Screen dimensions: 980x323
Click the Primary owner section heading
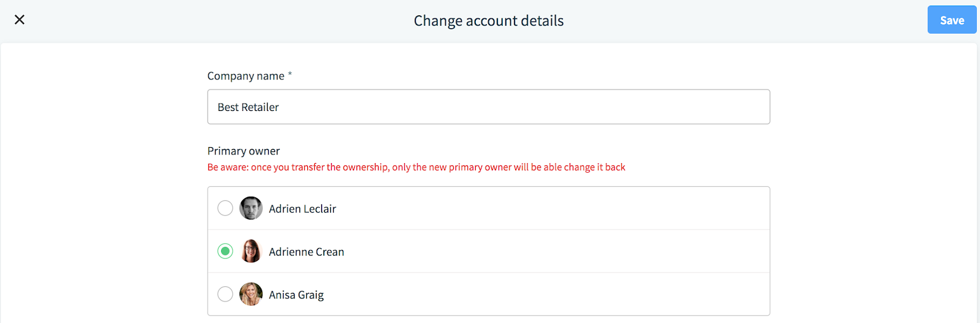[x=244, y=151]
